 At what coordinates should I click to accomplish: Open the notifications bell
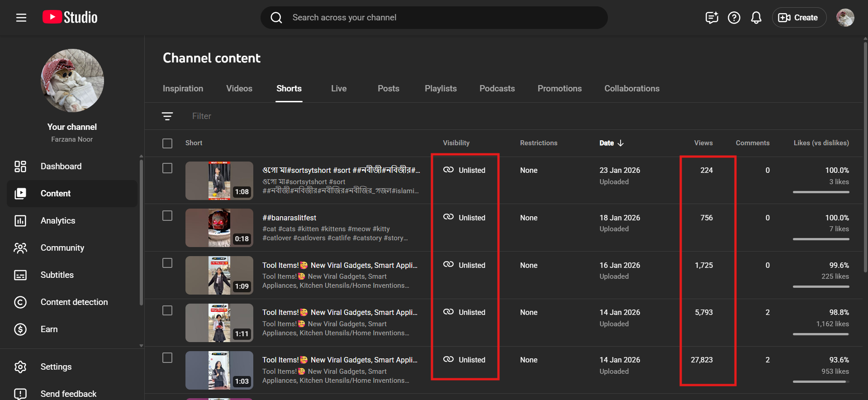click(x=756, y=18)
